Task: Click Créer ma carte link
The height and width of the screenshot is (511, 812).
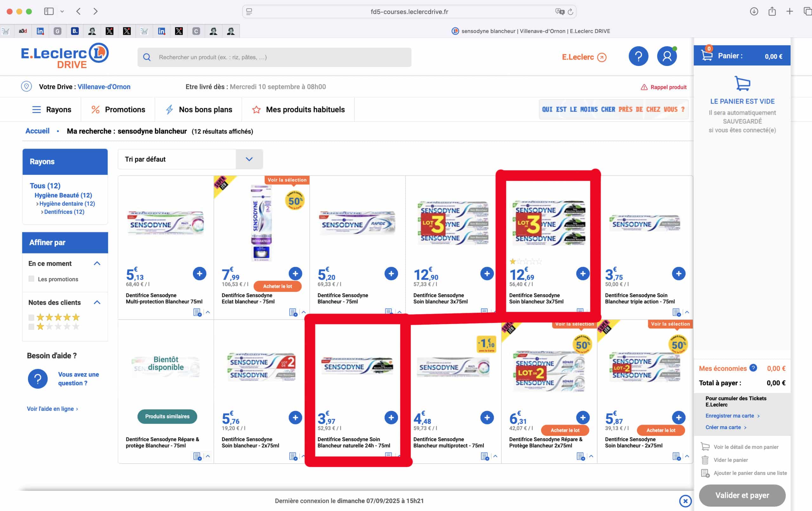Action: pyautogui.click(x=726, y=427)
